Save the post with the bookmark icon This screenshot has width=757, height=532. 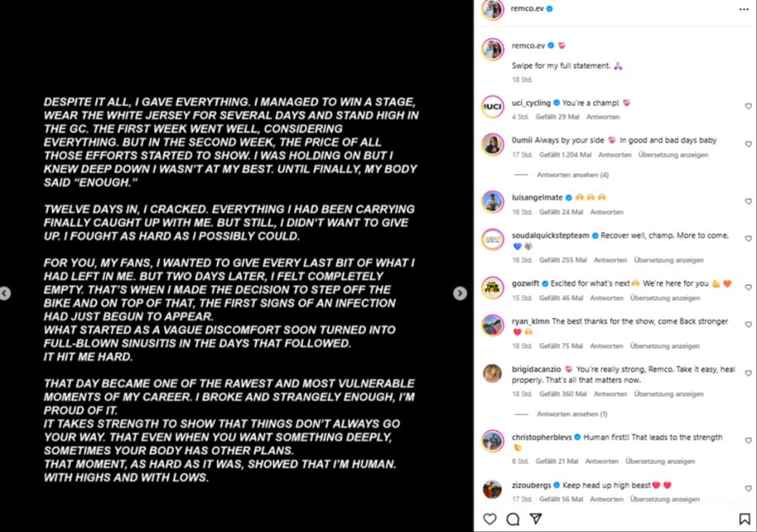click(744, 519)
